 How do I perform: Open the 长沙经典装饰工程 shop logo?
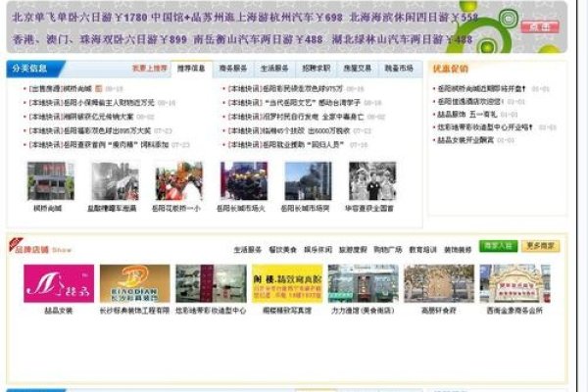click(x=134, y=283)
